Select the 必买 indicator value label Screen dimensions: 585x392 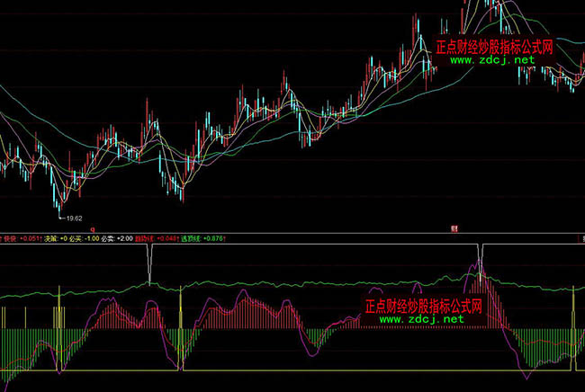coord(85,239)
